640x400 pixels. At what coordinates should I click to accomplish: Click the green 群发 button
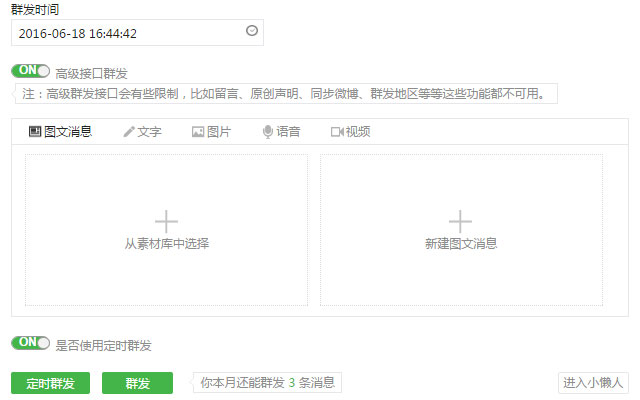coord(138,383)
